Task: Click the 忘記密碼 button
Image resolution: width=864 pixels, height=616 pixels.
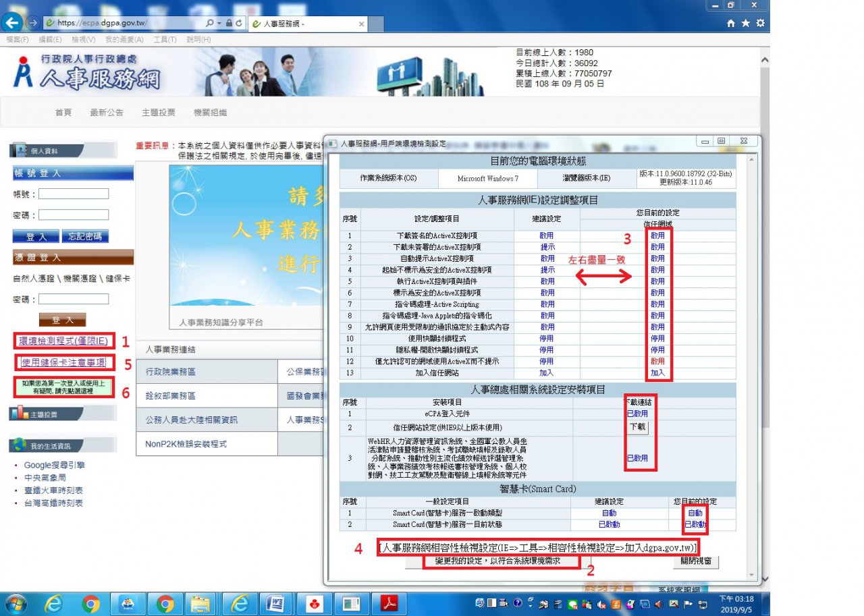Action: (x=85, y=237)
